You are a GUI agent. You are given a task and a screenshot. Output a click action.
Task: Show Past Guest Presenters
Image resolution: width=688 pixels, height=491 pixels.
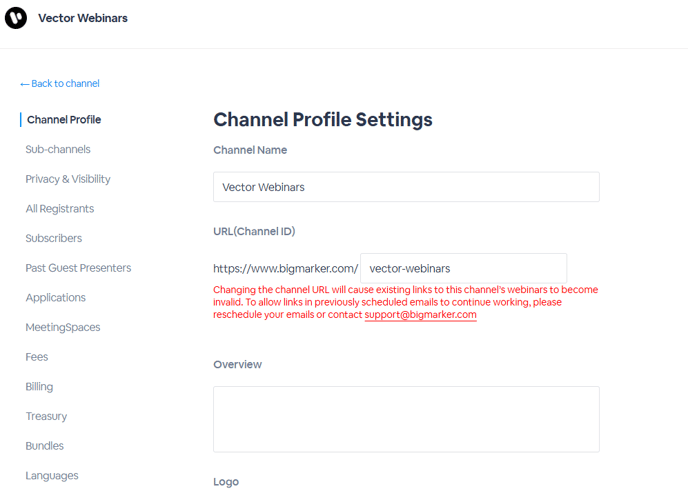78,268
